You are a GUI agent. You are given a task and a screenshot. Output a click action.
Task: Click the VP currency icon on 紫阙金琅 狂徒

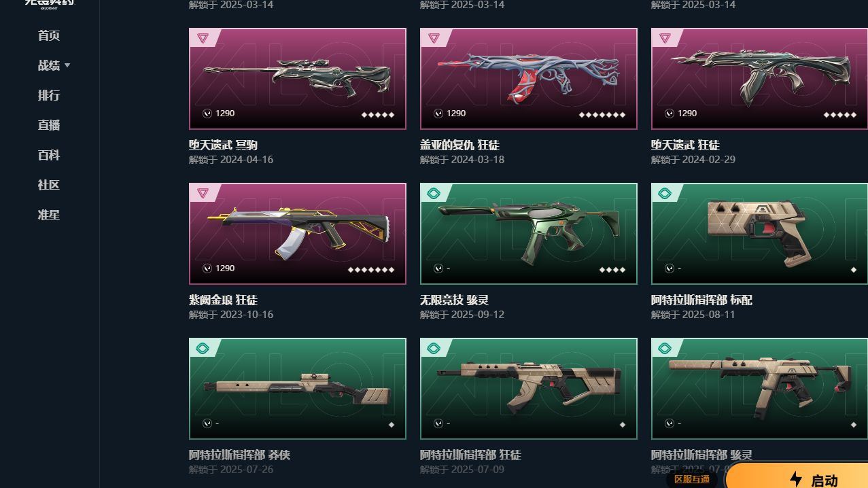coord(207,268)
